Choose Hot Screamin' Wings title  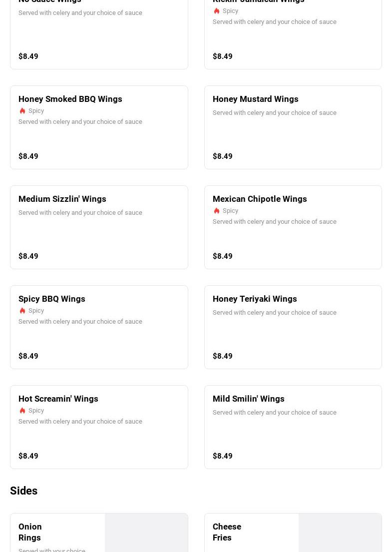point(58,399)
